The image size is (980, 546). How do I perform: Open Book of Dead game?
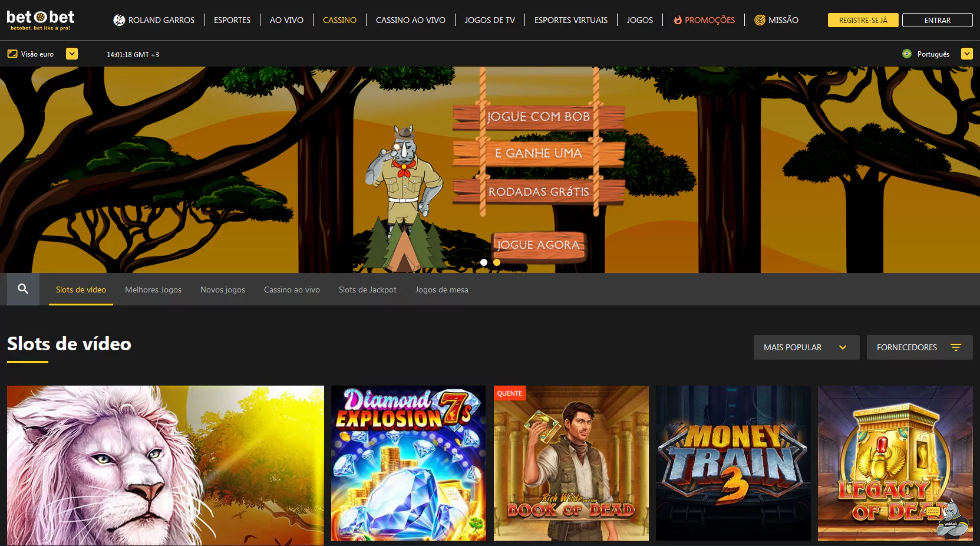pos(571,463)
